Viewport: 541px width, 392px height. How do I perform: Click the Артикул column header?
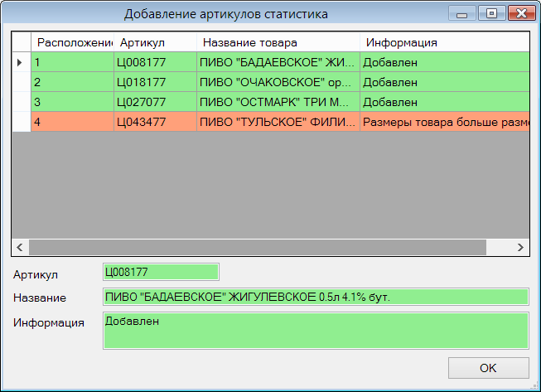tap(155, 42)
